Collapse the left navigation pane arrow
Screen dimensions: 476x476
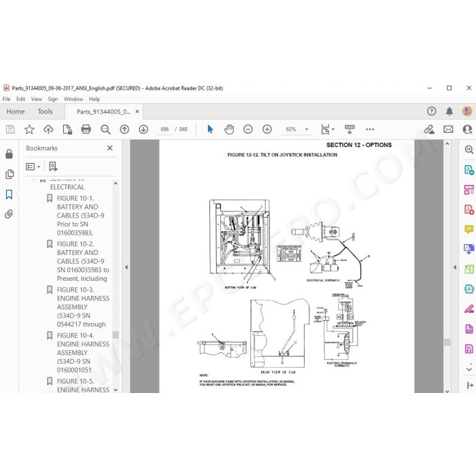[x=126, y=267]
